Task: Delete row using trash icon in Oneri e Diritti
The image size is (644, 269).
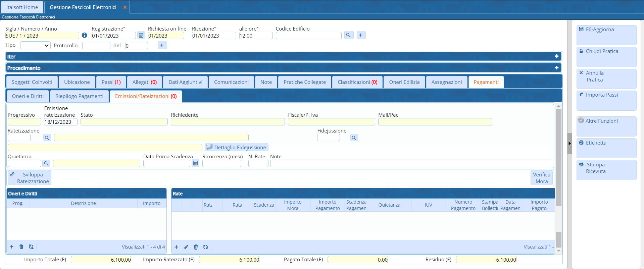Action: [21, 247]
